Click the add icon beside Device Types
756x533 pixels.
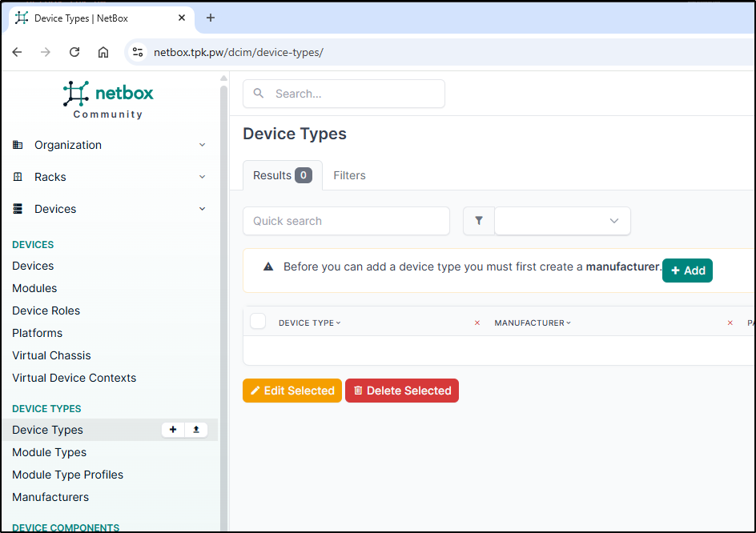click(173, 430)
